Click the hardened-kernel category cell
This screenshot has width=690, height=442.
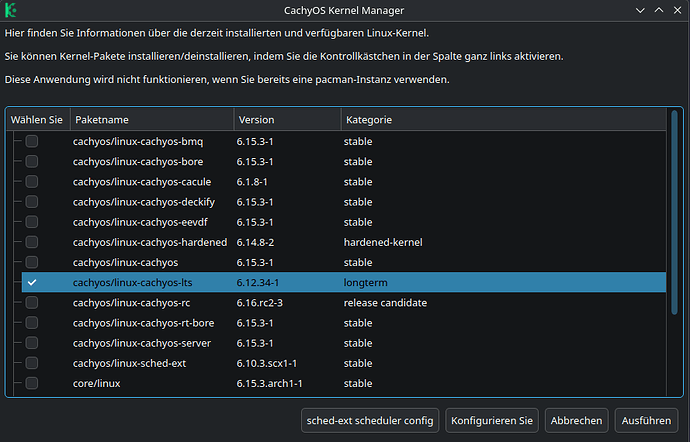pos(383,242)
